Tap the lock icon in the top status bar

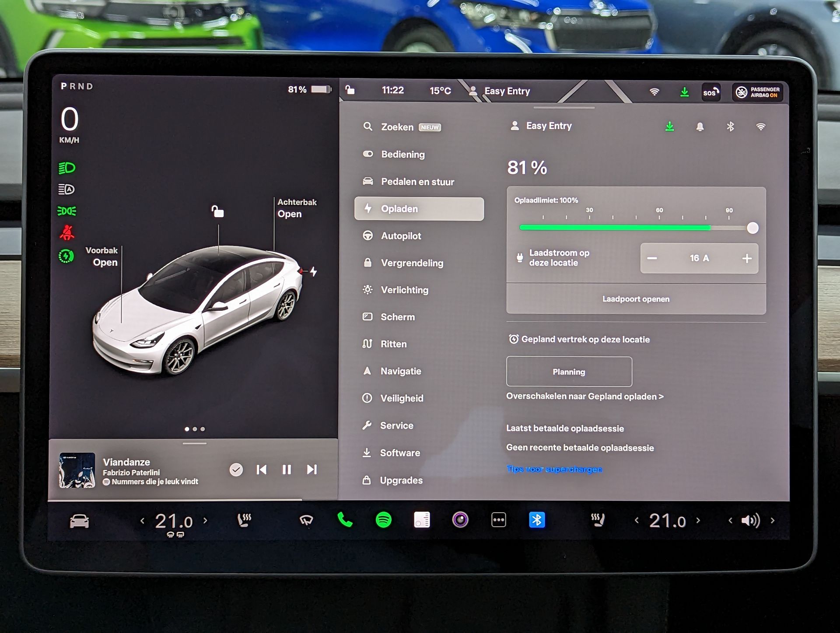pyautogui.click(x=350, y=90)
